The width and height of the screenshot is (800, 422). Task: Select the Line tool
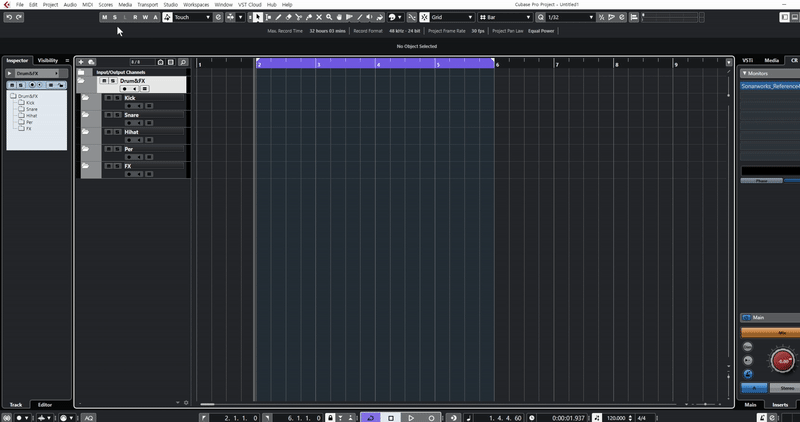pos(360,17)
